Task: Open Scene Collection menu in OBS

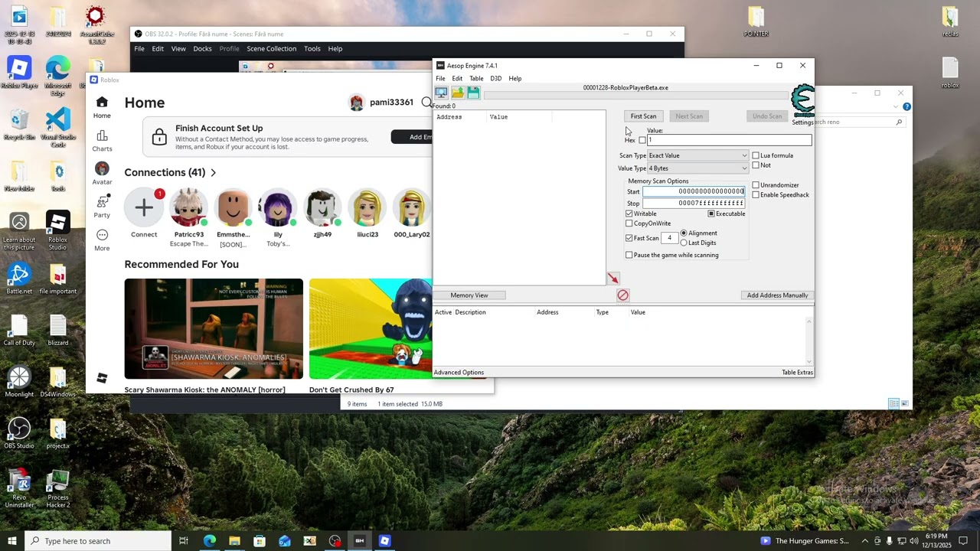Action: (x=271, y=48)
